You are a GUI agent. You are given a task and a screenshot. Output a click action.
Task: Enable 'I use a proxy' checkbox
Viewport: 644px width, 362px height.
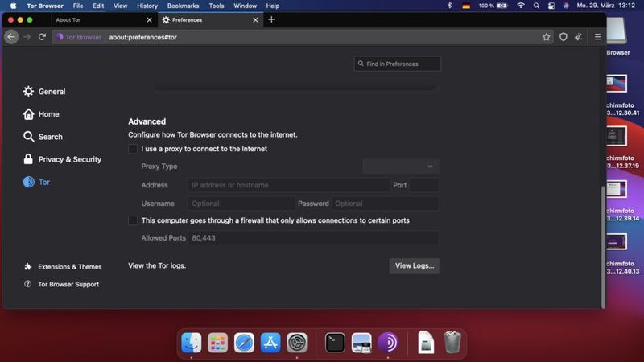[x=133, y=149]
